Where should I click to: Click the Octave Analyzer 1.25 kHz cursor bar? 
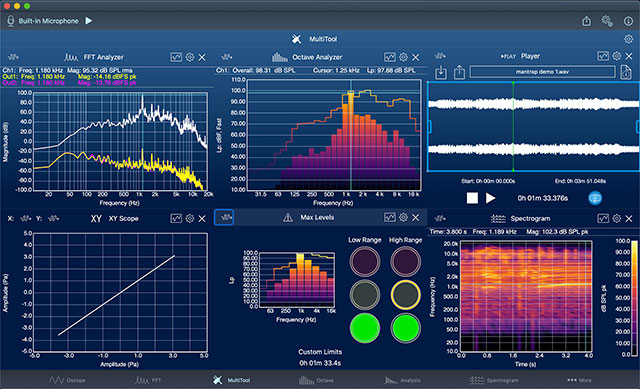(351, 141)
